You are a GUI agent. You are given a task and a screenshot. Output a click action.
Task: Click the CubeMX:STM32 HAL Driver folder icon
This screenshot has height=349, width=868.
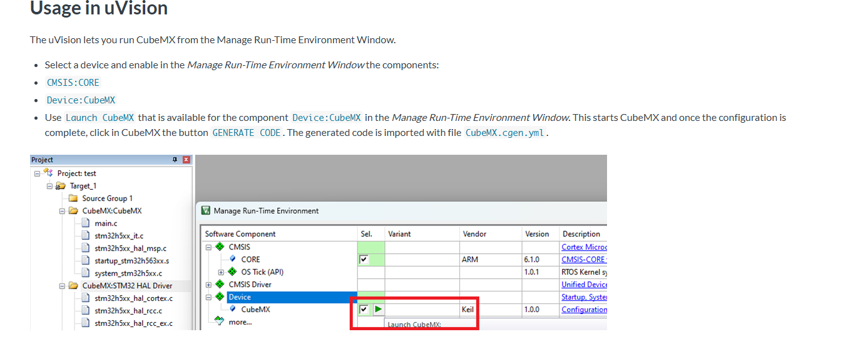coord(73,286)
